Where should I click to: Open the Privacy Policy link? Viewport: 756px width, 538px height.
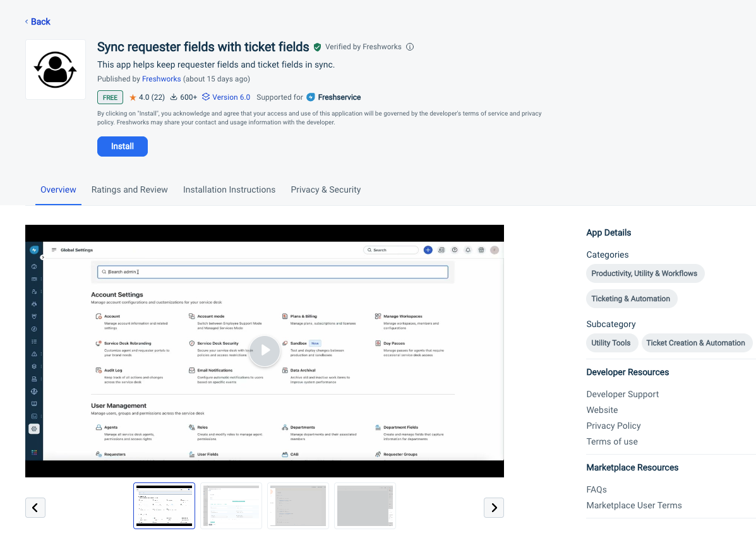613,426
